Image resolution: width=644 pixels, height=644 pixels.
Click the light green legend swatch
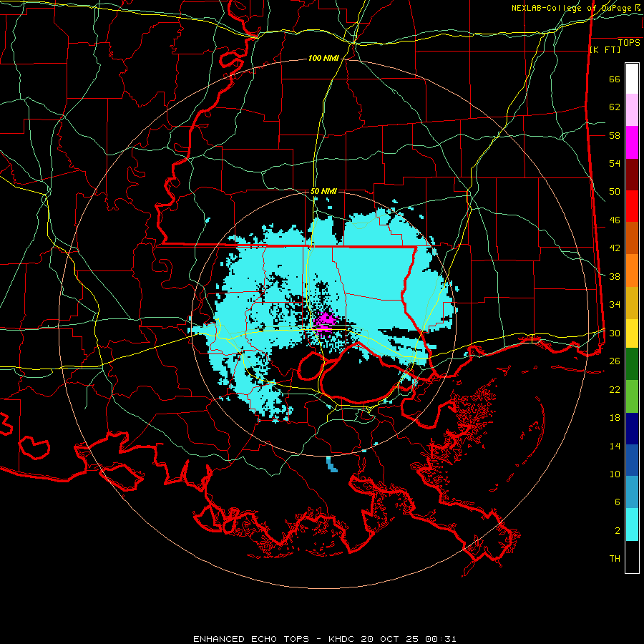pos(632,396)
